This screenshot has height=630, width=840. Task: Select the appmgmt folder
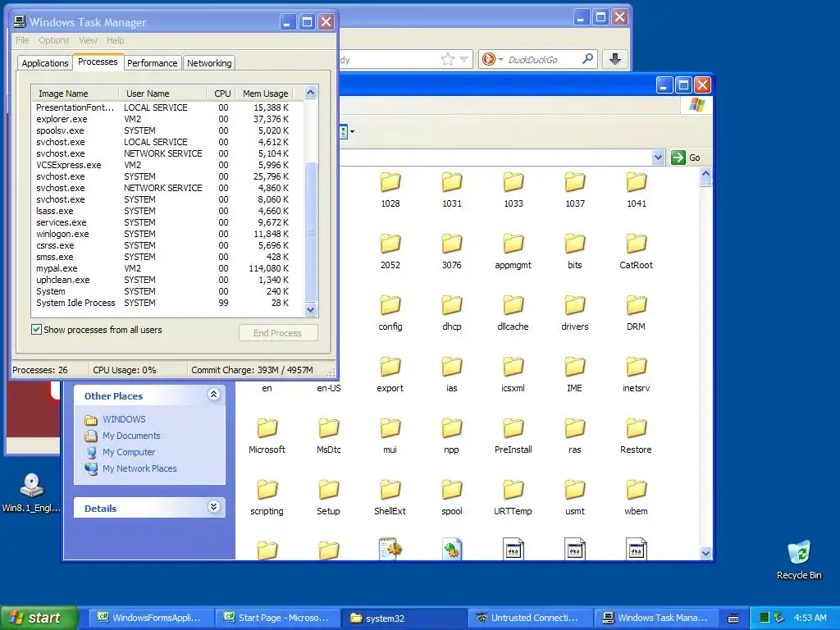tap(513, 251)
